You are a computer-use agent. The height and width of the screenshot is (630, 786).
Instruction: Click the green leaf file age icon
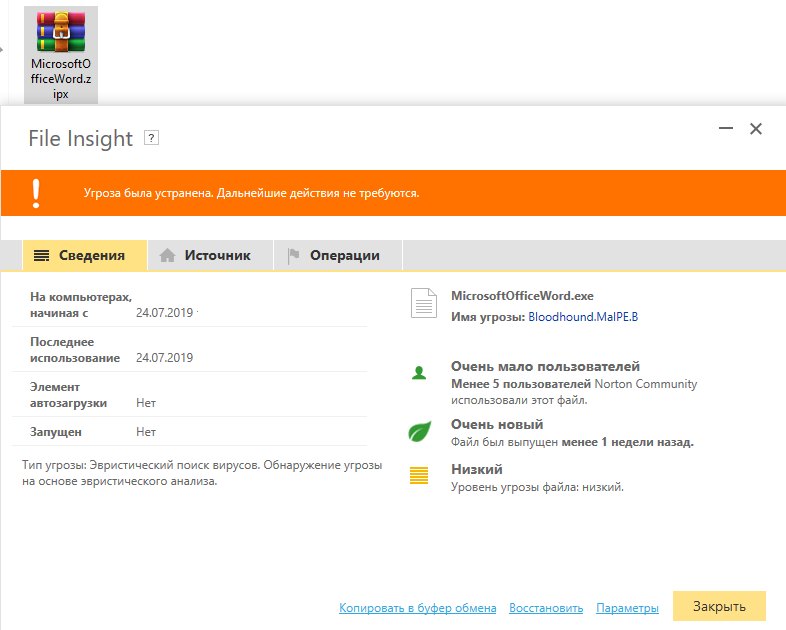click(x=420, y=431)
